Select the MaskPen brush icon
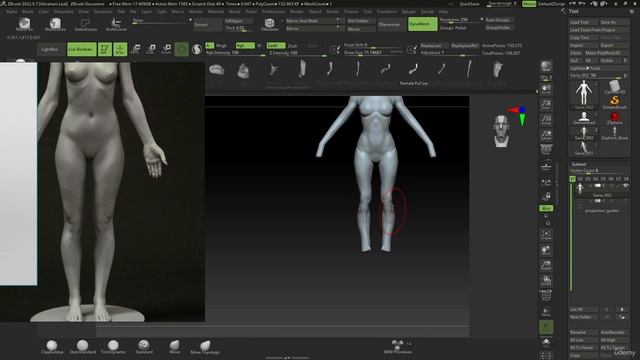 click(x=24, y=24)
